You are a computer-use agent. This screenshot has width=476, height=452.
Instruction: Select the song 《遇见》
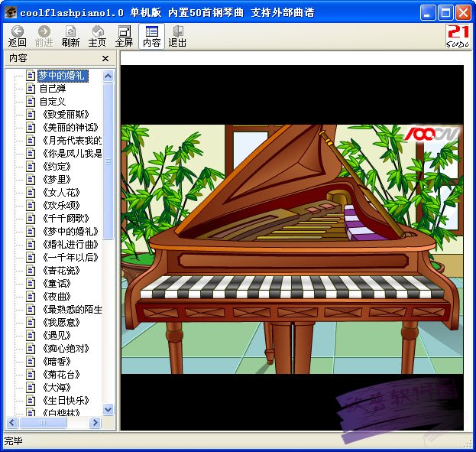click(x=57, y=335)
